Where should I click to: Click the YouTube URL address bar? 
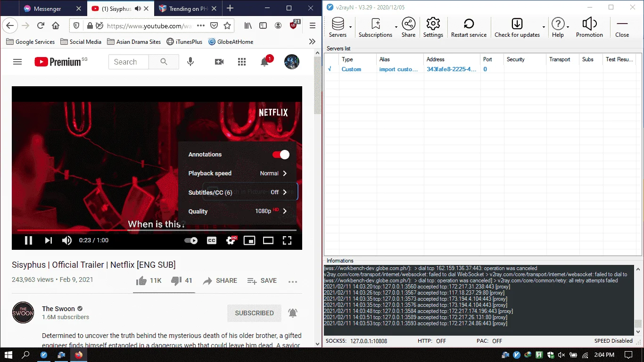(x=150, y=26)
